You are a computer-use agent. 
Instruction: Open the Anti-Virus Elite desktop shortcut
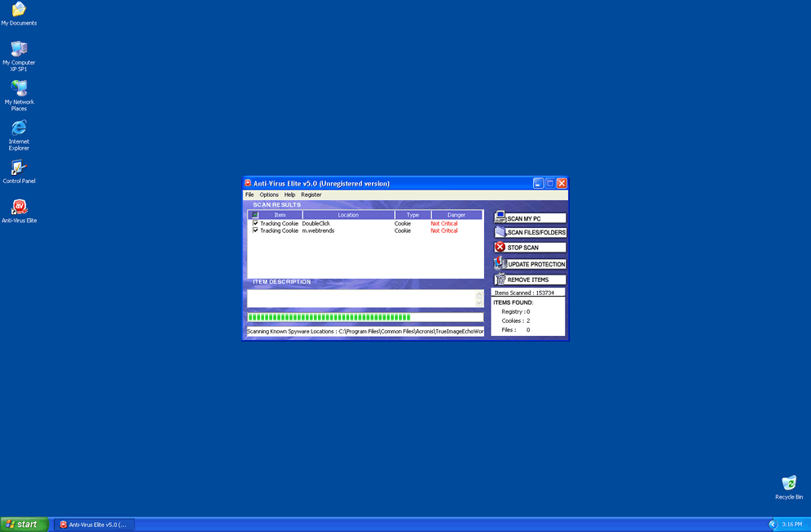click(19, 208)
